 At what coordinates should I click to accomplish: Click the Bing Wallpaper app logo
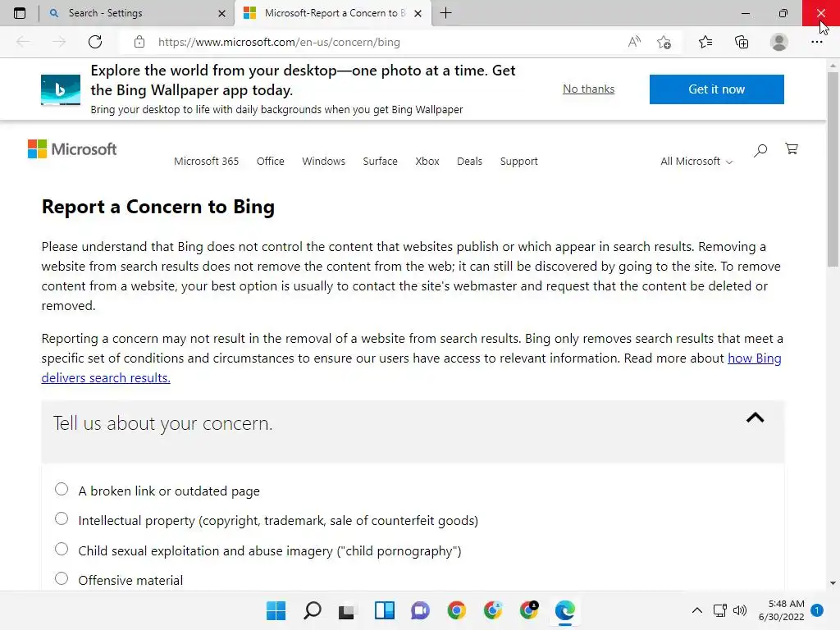click(61, 89)
